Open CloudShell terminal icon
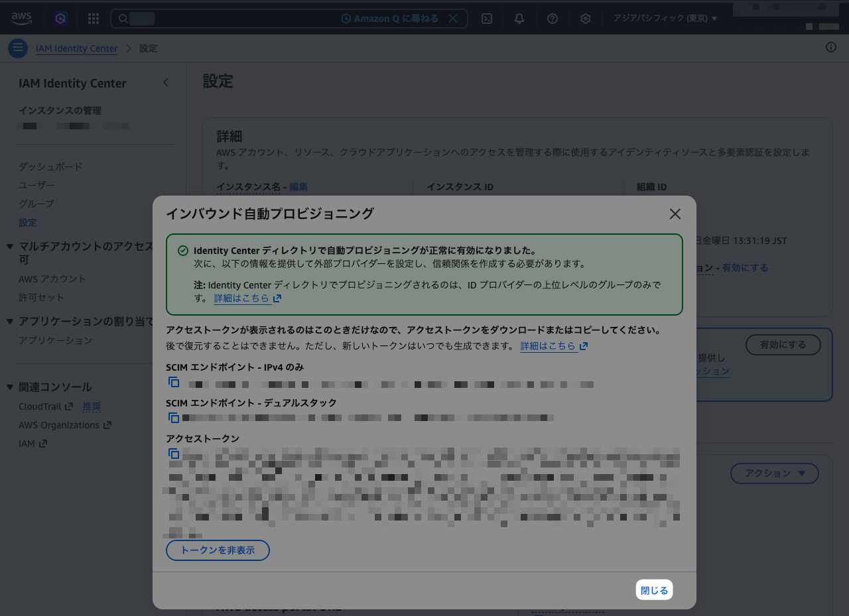Screen dimensions: 849x616 click(487, 19)
